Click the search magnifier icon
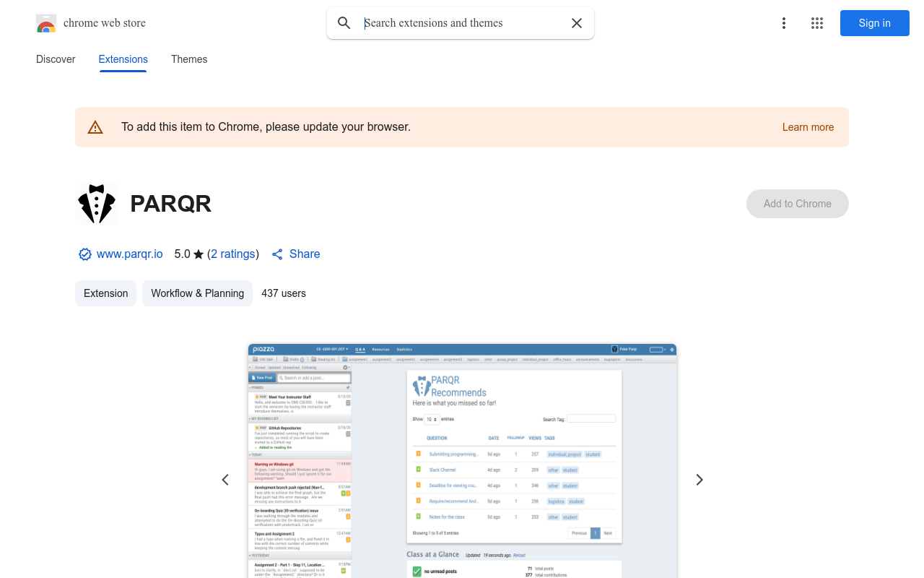The width and height of the screenshot is (924, 578). (x=344, y=23)
